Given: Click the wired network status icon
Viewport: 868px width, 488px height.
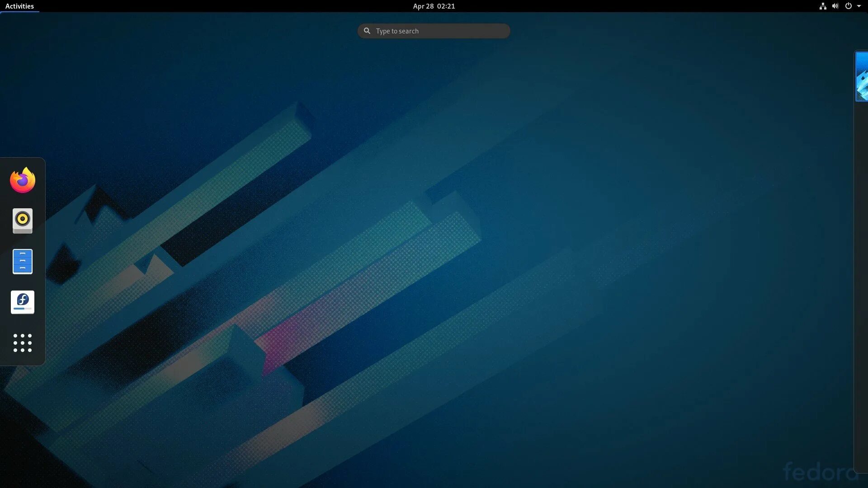Looking at the screenshot, I should [x=823, y=6].
